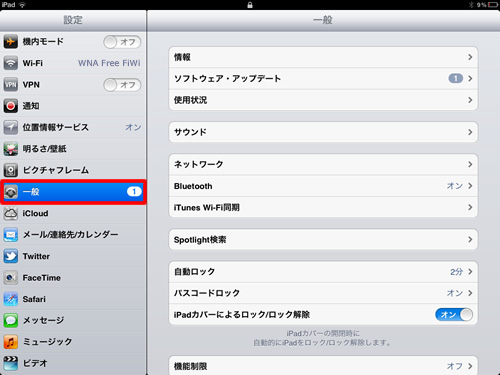Open ピクチャフレーム in sidebar
The image size is (500, 375).
click(x=73, y=170)
